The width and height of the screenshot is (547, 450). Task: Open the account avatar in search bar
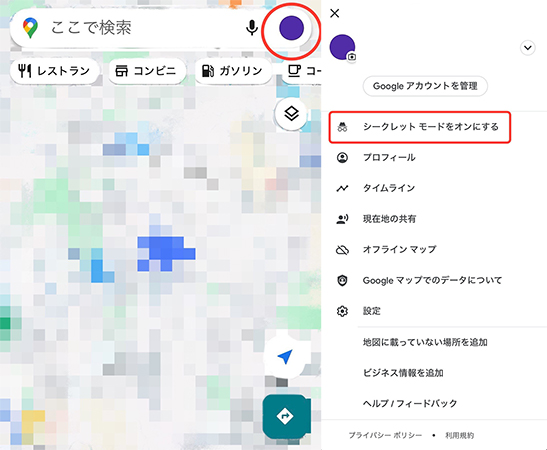(292, 28)
